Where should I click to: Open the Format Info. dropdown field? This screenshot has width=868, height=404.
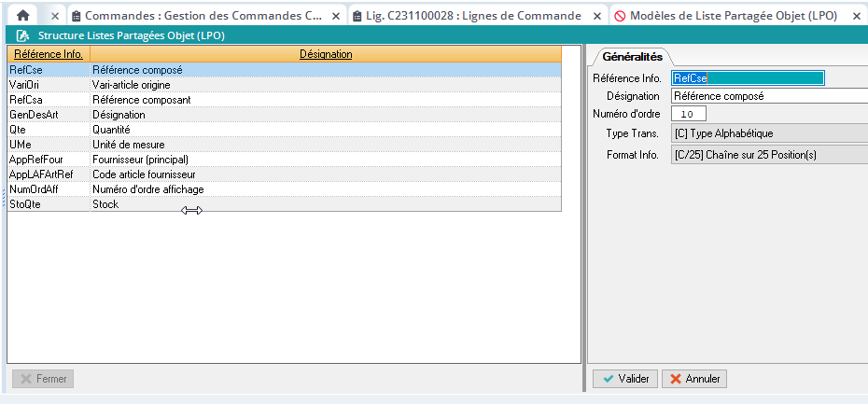click(x=768, y=155)
